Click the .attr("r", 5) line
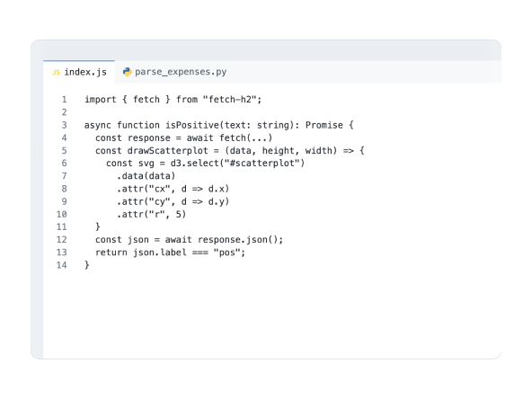This screenshot has height=399, width=532. tap(151, 214)
